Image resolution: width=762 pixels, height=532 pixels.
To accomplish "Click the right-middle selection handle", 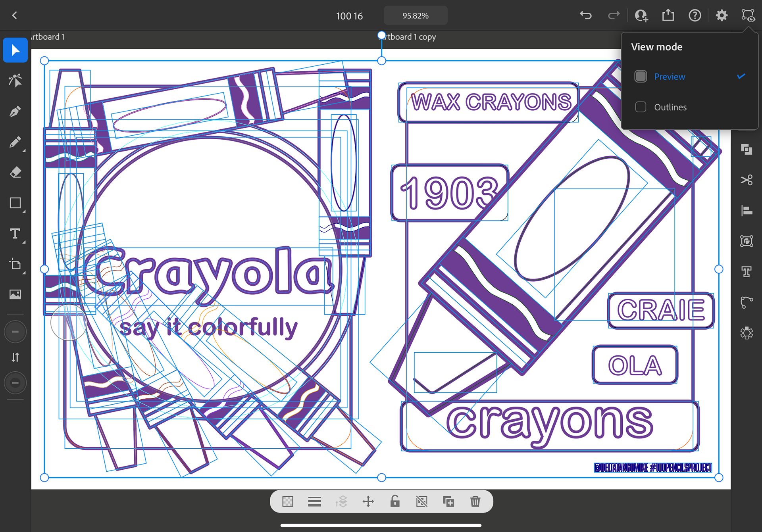I will 719,269.
